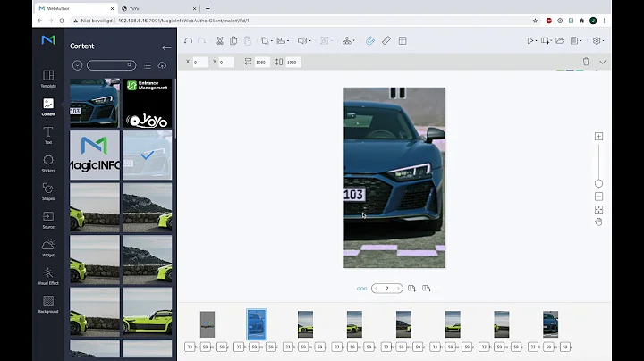Click the add page icon

412,289
